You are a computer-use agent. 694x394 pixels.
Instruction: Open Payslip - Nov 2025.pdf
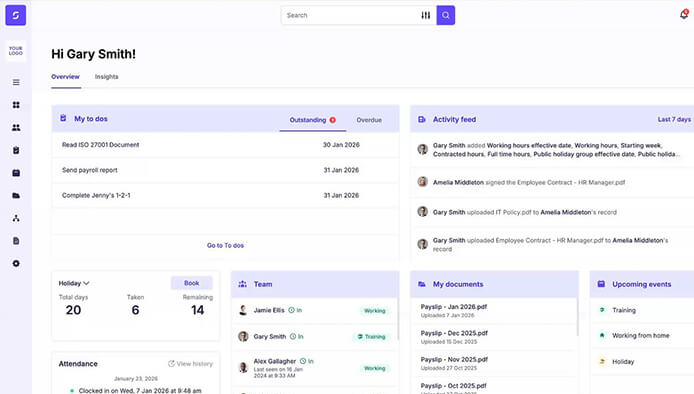tap(454, 359)
